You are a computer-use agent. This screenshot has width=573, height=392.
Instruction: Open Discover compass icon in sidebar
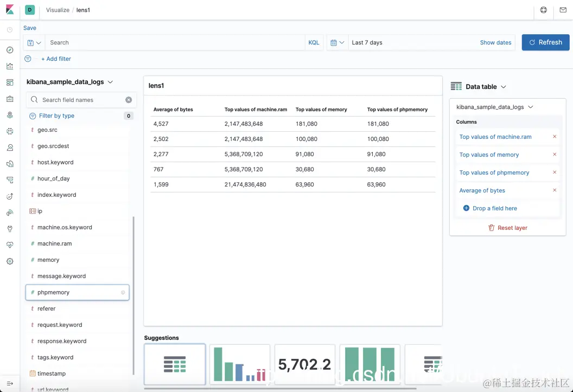point(10,50)
